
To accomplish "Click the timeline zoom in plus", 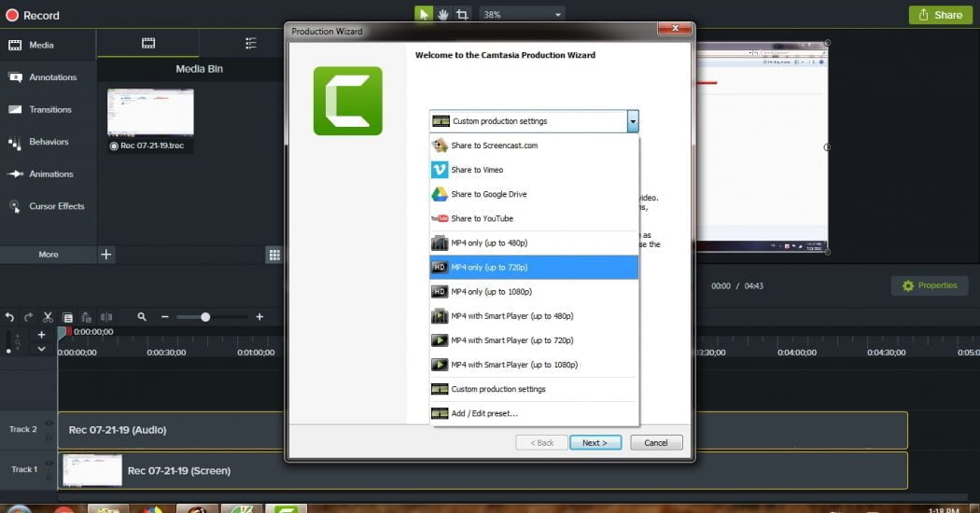I will [259, 317].
